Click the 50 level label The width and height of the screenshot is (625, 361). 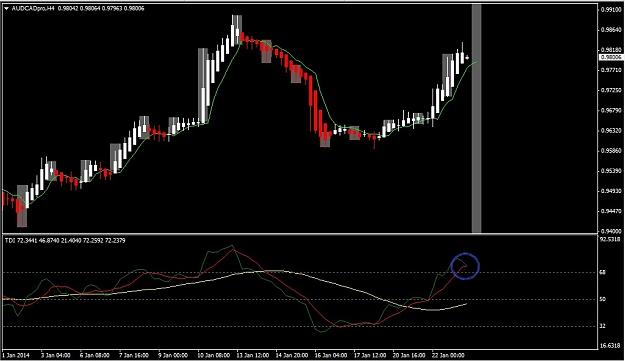click(x=603, y=299)
